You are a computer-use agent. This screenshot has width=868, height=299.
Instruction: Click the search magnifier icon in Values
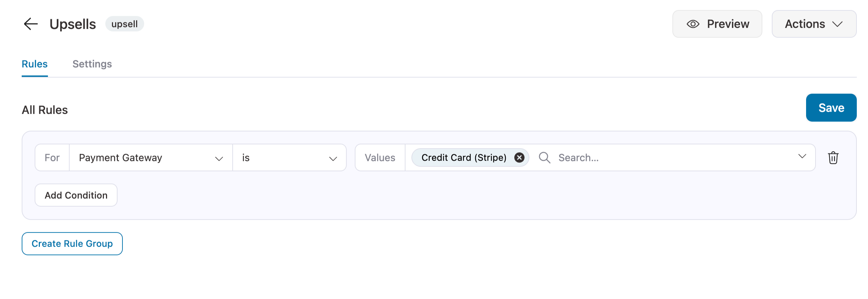[544, 158]
